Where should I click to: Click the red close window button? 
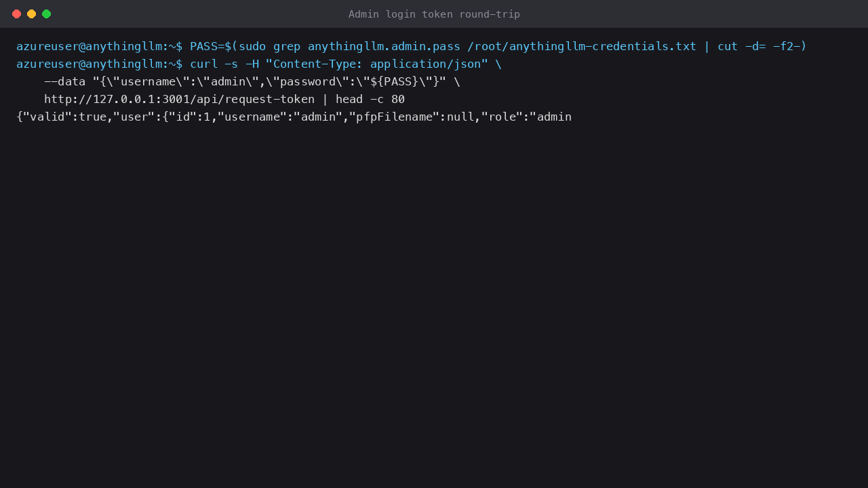(16, 14)
